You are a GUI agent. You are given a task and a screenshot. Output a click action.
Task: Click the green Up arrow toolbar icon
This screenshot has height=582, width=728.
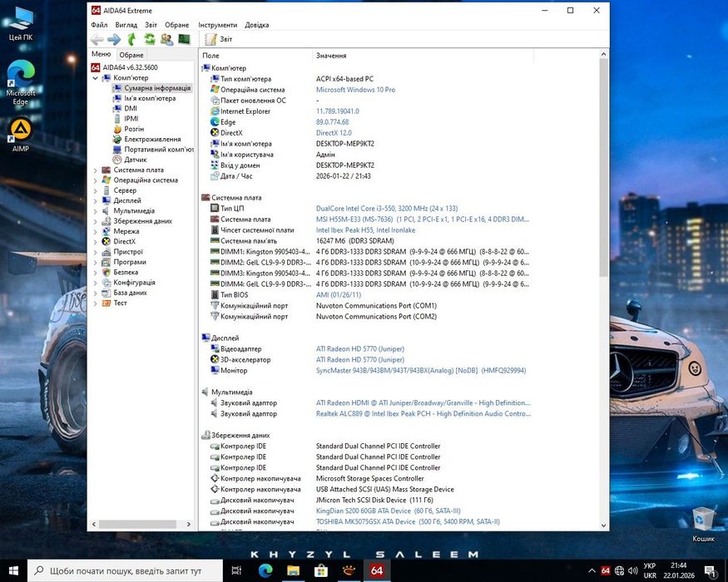pos(131,39)
